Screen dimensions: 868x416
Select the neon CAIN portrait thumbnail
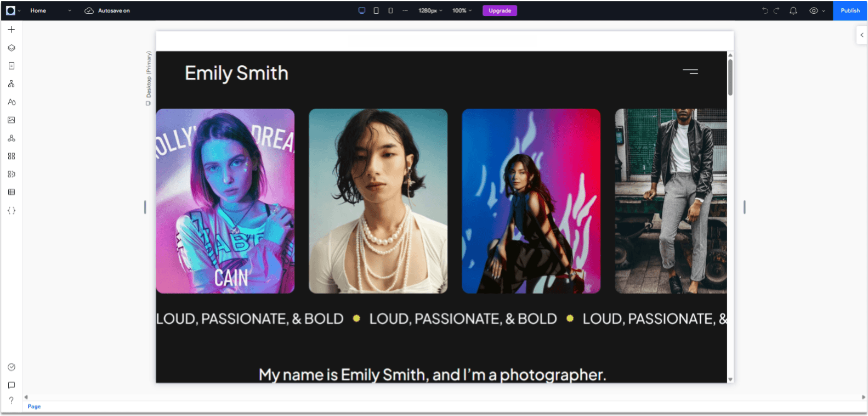coord(225,201)
